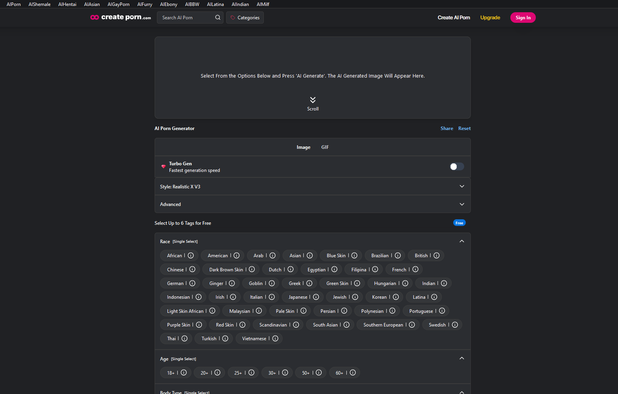
Task: Click the Create AI Porn link
Action: 454,17
